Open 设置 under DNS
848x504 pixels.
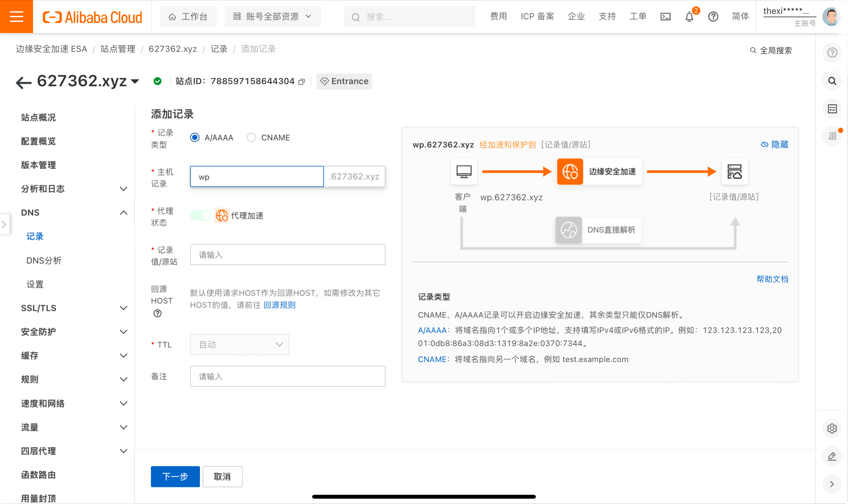(35, 284)
